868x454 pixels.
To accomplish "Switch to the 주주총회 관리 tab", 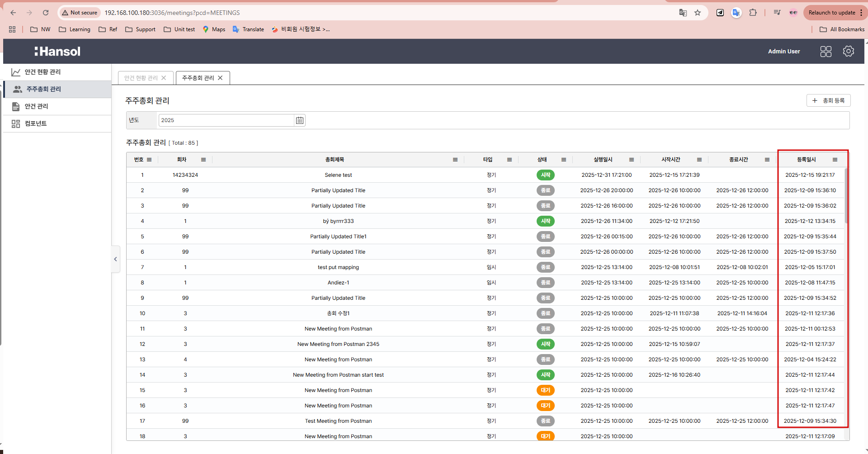I will (x=198, y=78).
